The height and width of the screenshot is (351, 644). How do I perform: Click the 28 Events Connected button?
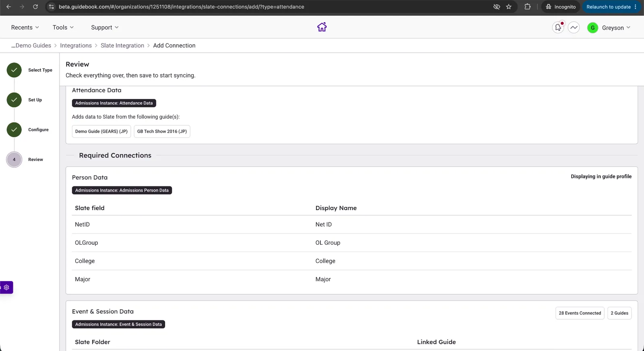pos(580,313)
